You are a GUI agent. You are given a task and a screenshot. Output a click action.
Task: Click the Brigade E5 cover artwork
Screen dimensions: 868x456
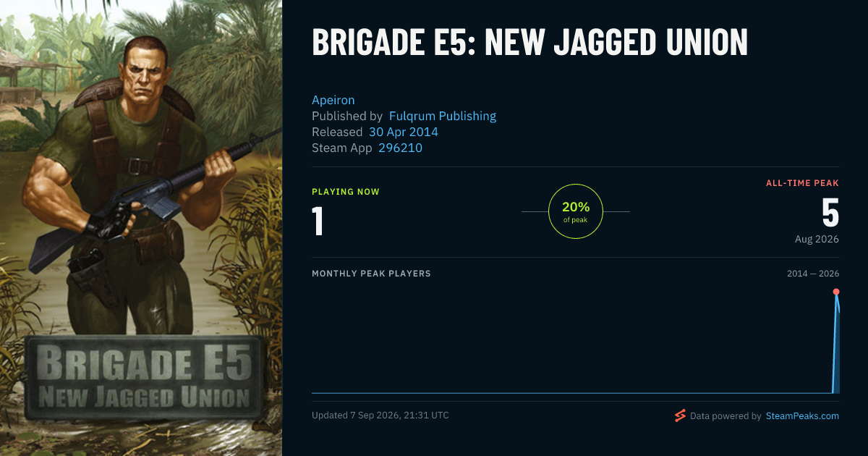pyautogui.click(x=141, y=228)
